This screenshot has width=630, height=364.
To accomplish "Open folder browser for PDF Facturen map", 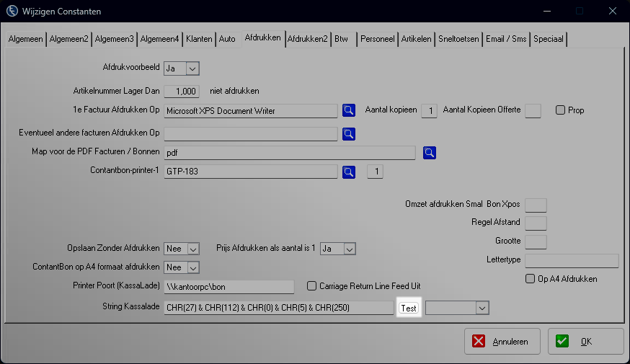I will 430,152.
